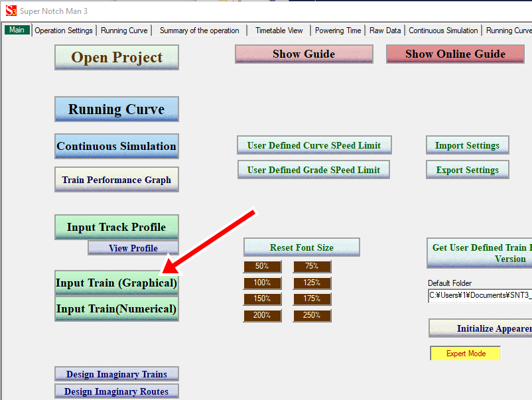
Task: Set font size to 75%
Action: click(312, 266)
